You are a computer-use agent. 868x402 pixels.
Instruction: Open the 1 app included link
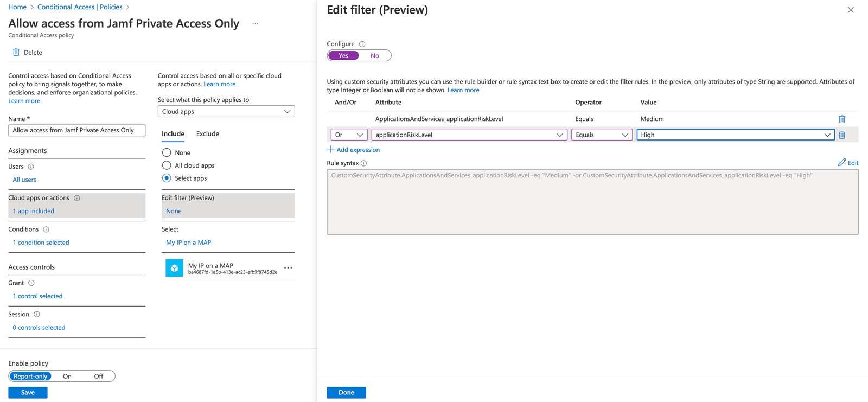(34, 211)
